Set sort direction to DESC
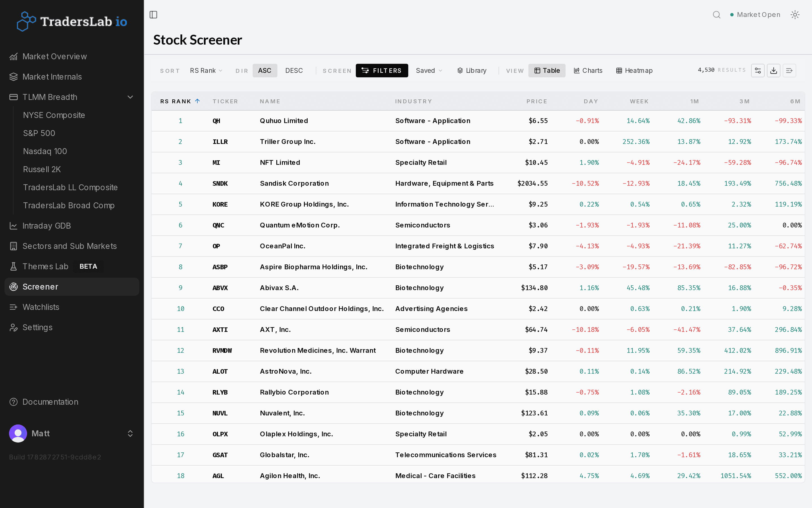 click(294, 71)
